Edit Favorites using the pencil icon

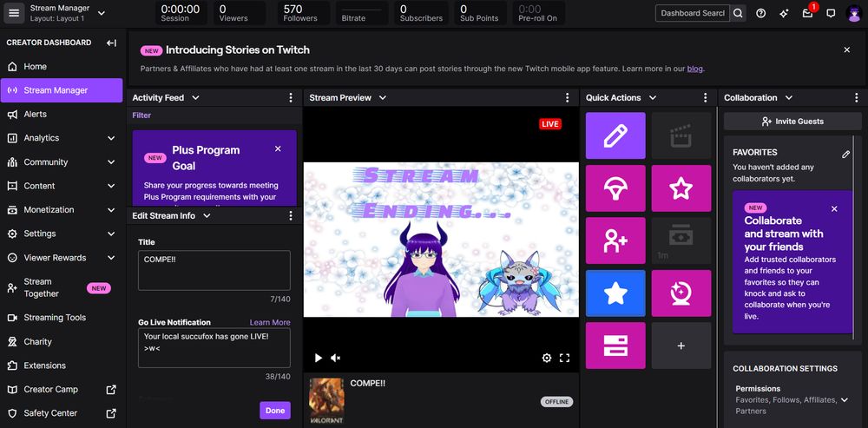845,155
